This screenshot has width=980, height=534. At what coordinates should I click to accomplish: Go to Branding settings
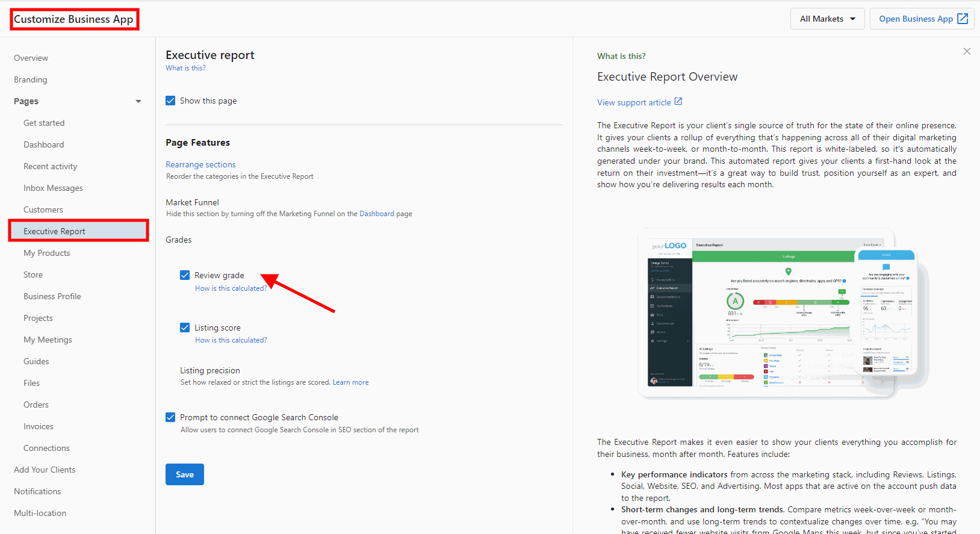(x=31, y=79)
